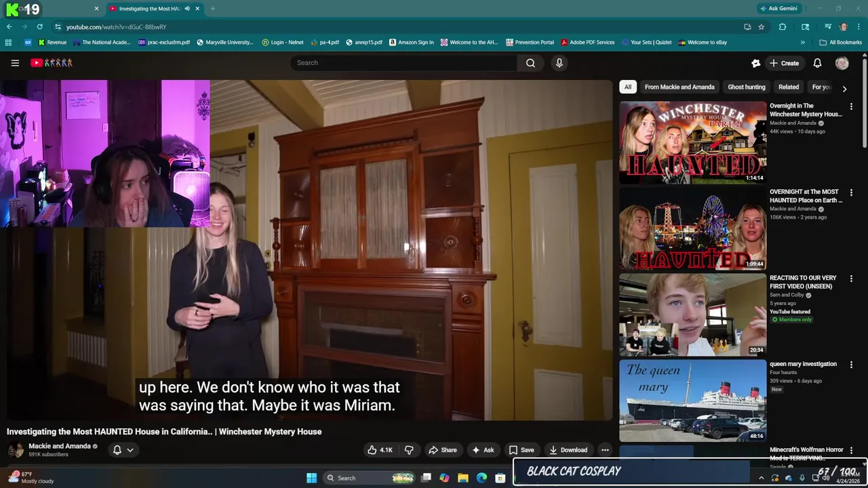
Task: Expand notification options chevron beside bell
Action: point(130,450)
